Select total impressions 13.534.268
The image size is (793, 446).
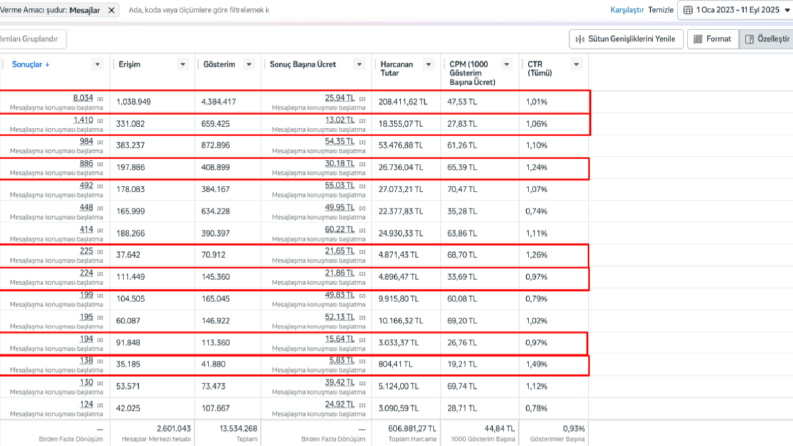[238, 428]
